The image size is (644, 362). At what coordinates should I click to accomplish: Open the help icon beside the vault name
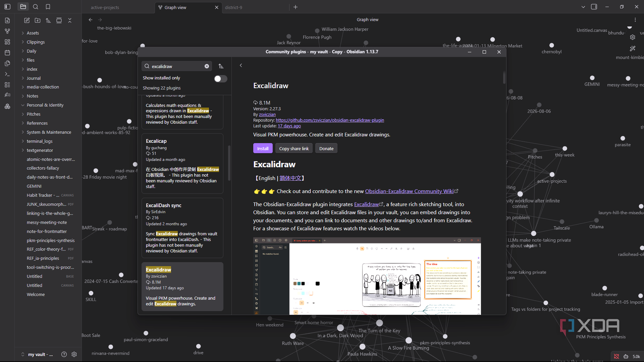point(64,354)
